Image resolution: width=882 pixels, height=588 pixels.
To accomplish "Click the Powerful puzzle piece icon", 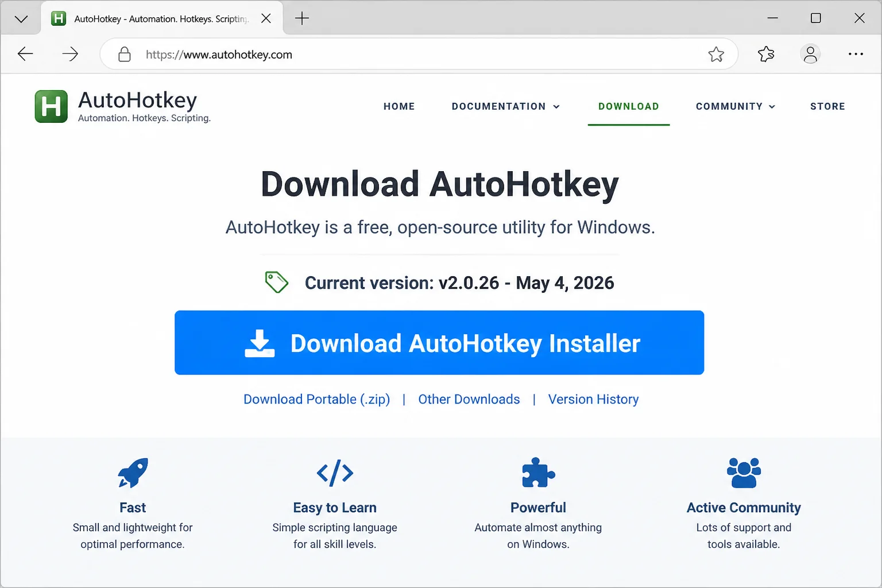I will point(538,473).
